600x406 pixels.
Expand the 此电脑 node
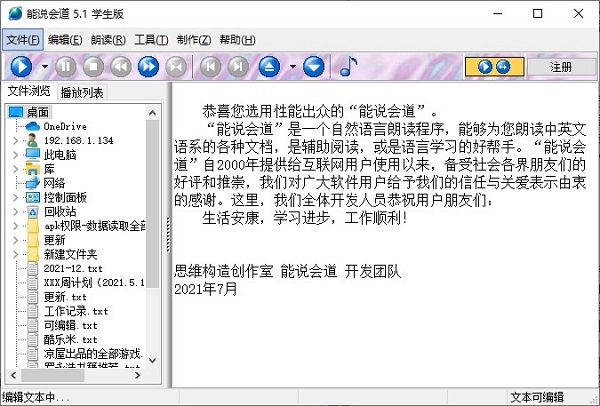coord(15,155)
